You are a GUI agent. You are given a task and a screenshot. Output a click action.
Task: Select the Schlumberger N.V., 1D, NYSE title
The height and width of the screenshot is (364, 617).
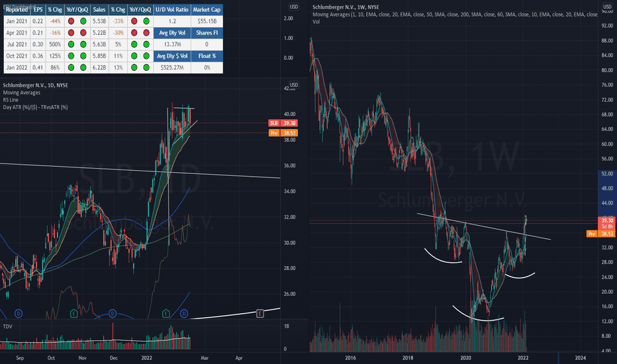coord(35,85)
